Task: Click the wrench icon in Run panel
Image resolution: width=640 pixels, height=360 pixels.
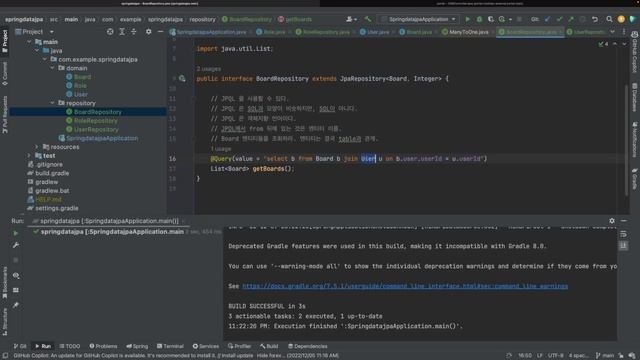Action: (16, 245)
